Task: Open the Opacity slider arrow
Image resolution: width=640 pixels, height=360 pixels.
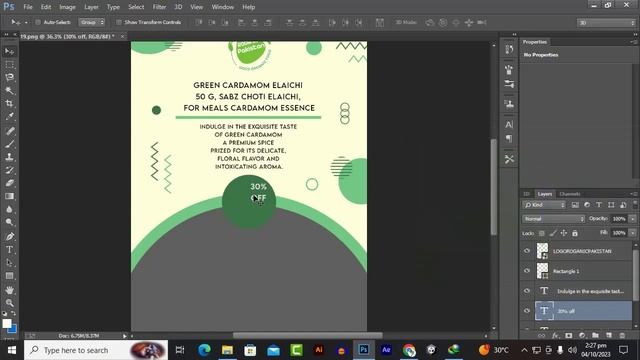Action: point(632,219)
